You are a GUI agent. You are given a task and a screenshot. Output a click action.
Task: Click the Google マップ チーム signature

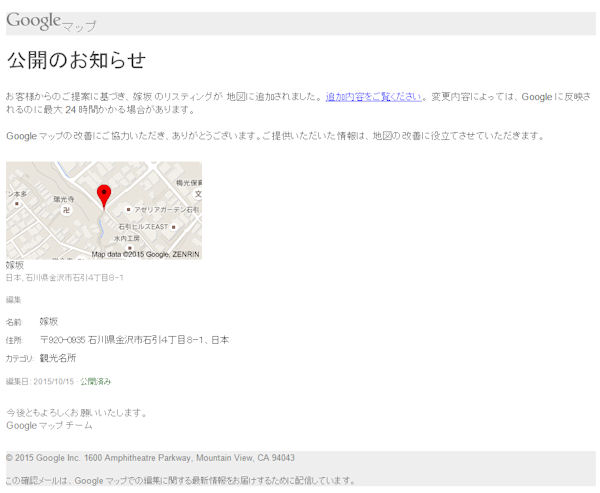(49, 425)
